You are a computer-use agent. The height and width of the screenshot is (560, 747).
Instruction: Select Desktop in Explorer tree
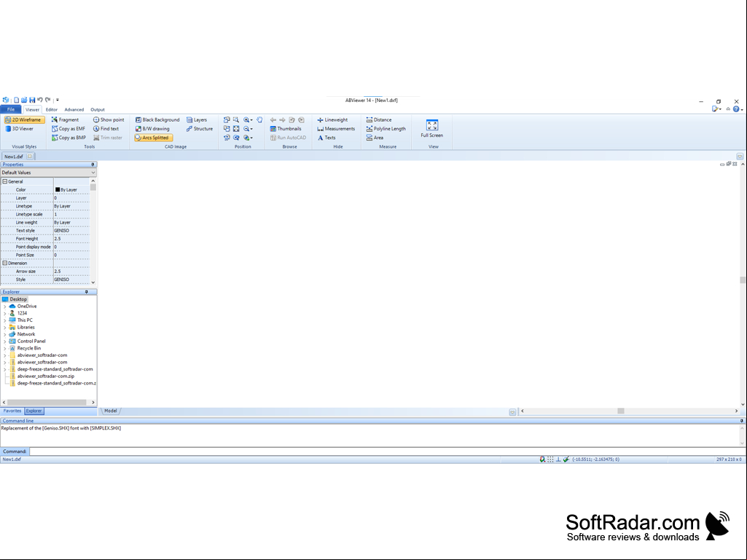pyautogui.click(x=18, y=299)
